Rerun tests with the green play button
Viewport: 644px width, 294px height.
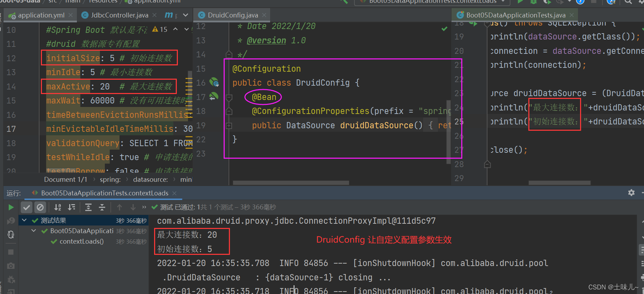pyautogui.click(x=11, y=207)
